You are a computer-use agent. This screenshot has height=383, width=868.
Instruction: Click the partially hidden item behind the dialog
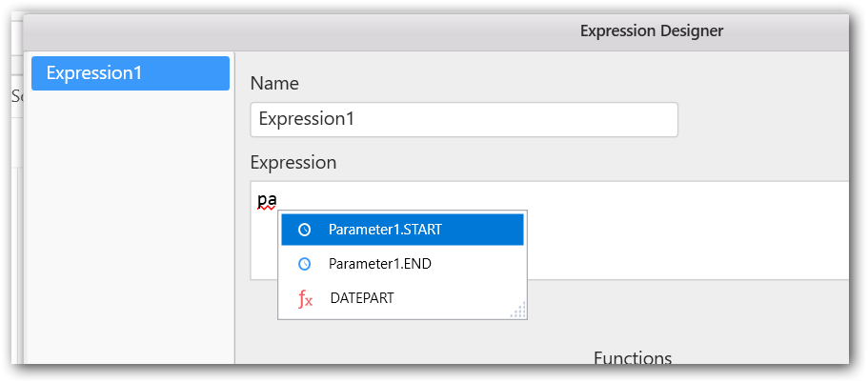coord(15,95)
